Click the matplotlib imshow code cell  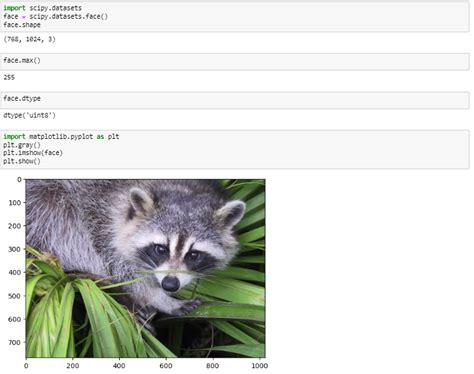[x=235, y=149]
